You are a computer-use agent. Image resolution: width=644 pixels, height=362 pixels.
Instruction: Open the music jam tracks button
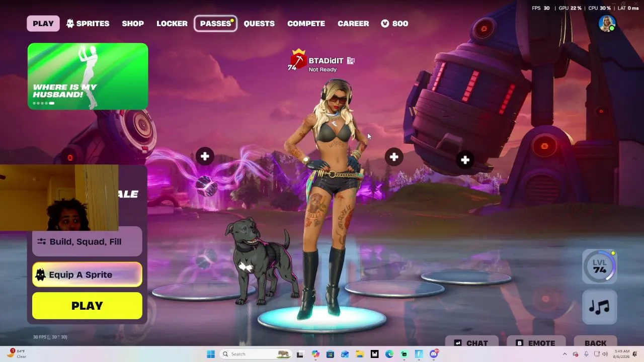tap(599, 307)
